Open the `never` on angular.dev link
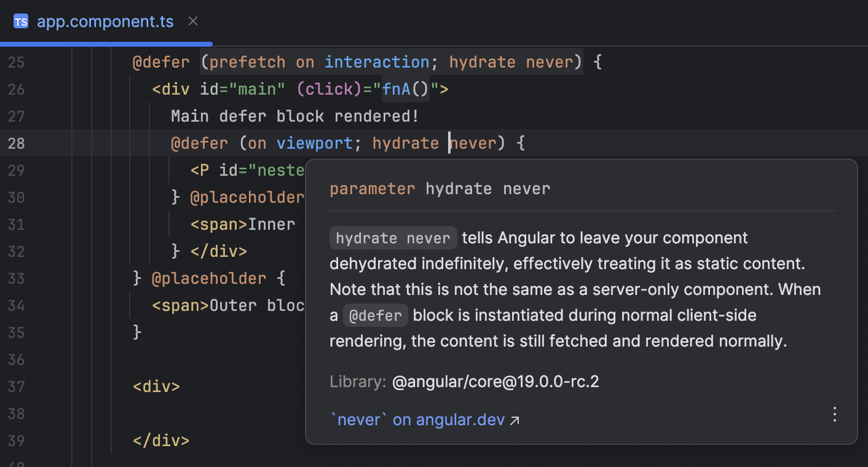 click(x=418, y=419)
